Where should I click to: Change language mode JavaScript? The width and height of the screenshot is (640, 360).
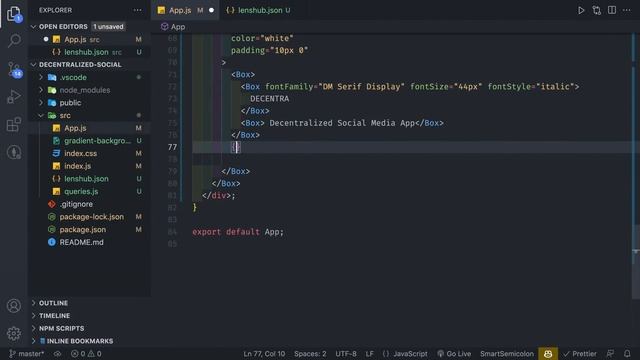coord(405,354)
